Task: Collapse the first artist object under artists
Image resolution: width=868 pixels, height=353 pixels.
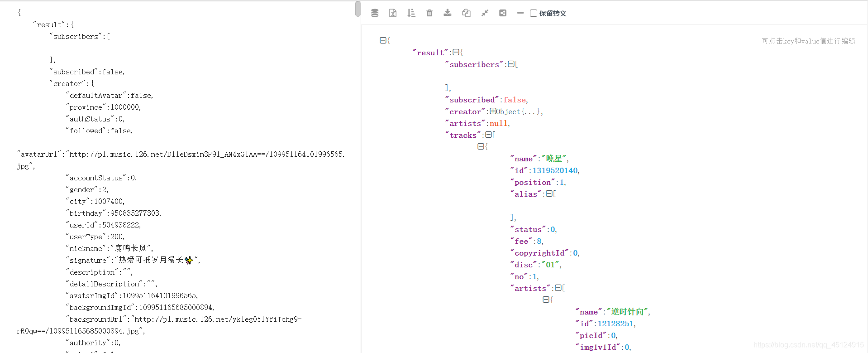Action: point(546,300)
